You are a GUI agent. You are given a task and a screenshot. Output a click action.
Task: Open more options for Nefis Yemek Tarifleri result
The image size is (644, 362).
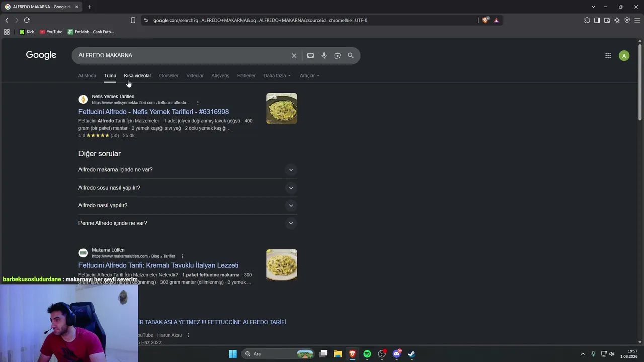point(198,103)
